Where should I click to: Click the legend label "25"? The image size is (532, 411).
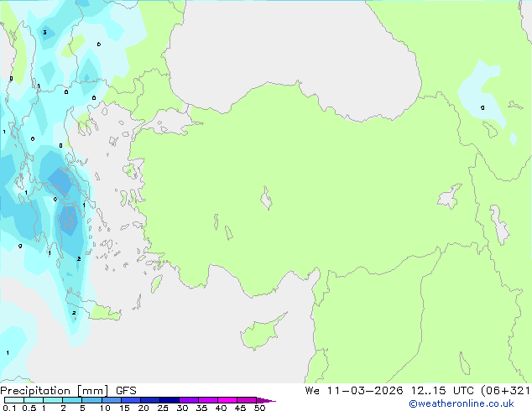[x=163, y=408]
